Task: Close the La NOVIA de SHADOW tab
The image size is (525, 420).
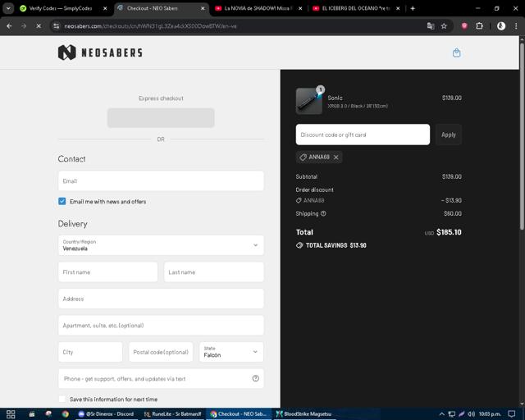Action: click(300, 8)
